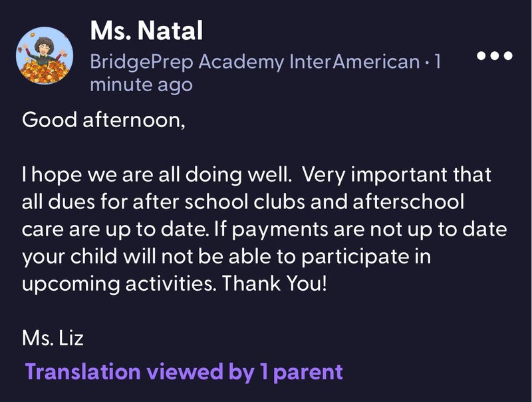The image size is (532, 402).
Task: Click the leaf pile in the avatar image
Action: (45, 71)
